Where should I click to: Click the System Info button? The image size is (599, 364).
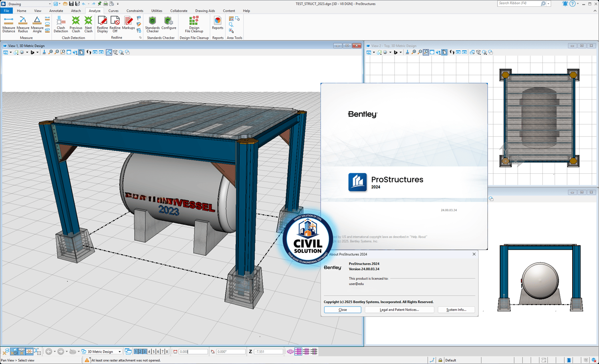pos(456,310)
